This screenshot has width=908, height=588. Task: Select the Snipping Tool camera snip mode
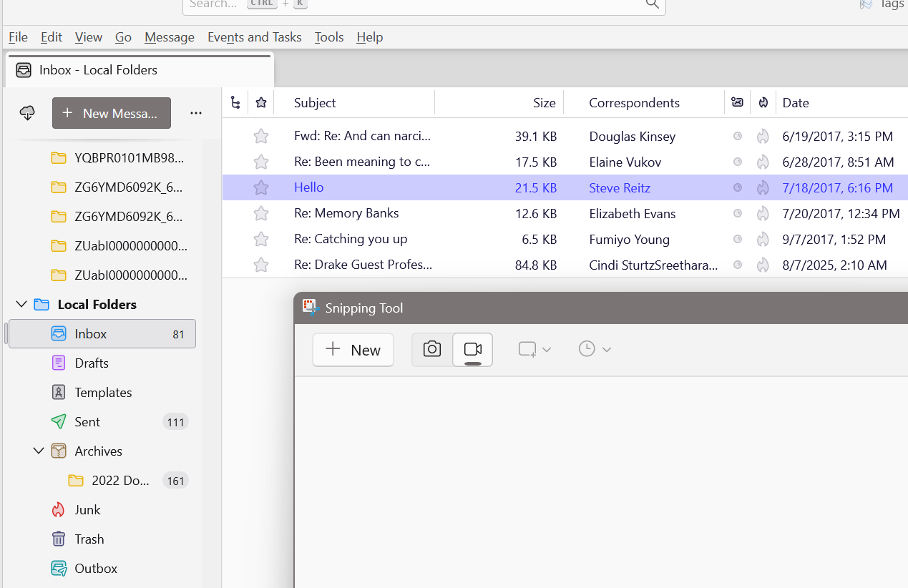pos(432,350)
